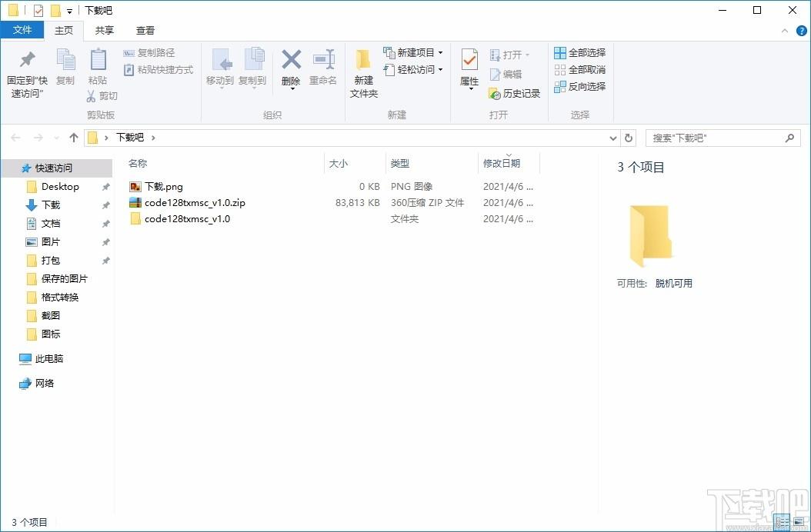Screen dimensions: 811x532
Task: Open New item dropdown
Action: pos(413,53)
